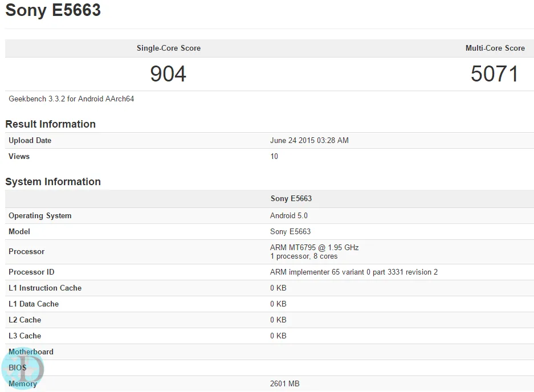Viewport: 534px width, 392px height.
Task: Click the Sony E5663 page title
Action: tap(53, 10)
